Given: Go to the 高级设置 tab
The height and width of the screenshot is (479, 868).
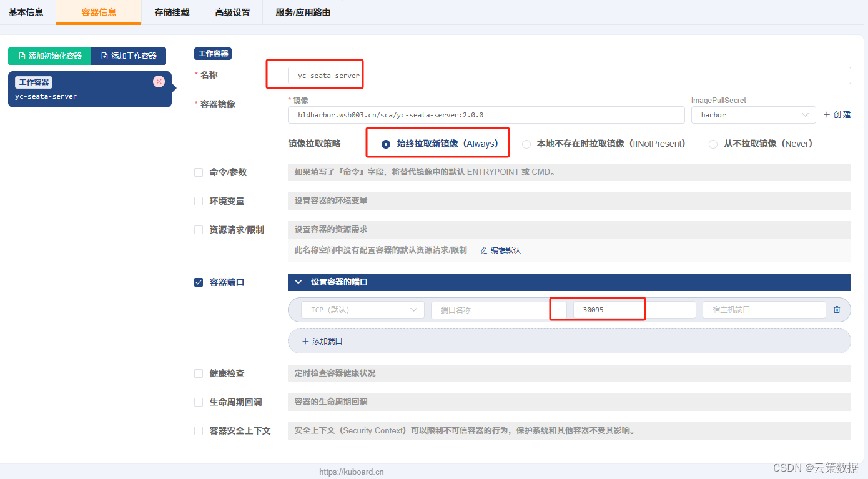Looking at the screenshot, I should point(232,12).
